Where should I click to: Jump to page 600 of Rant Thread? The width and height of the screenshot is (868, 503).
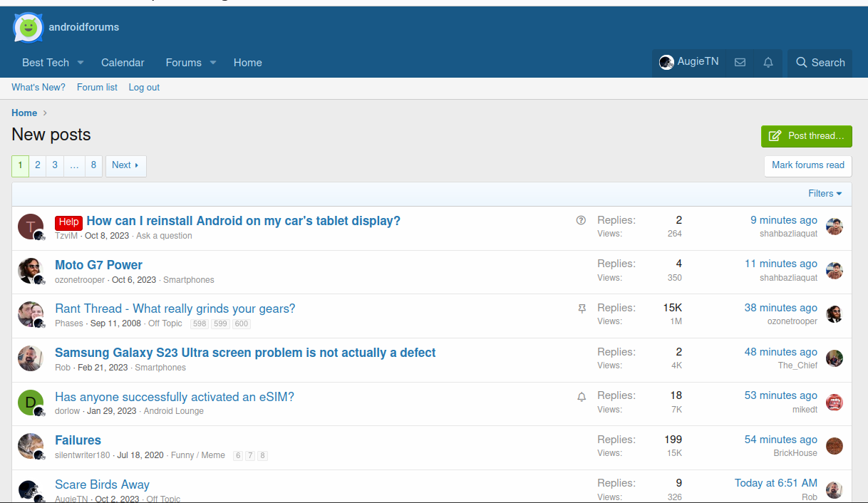coord(242,323)
